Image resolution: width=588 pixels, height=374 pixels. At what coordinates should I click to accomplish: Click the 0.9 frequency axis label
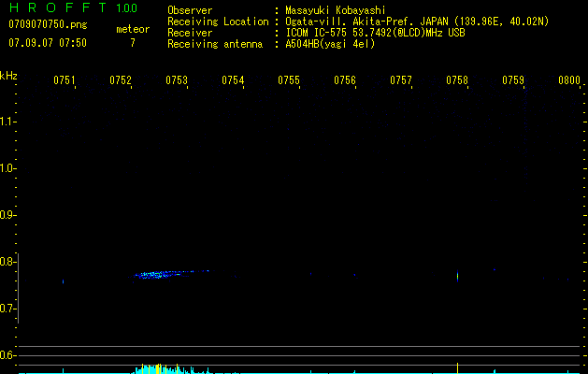[7, 215]
